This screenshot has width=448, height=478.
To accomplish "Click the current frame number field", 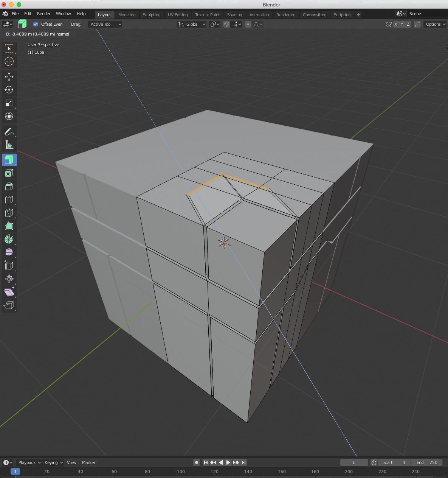I will (x=353, y=462).
